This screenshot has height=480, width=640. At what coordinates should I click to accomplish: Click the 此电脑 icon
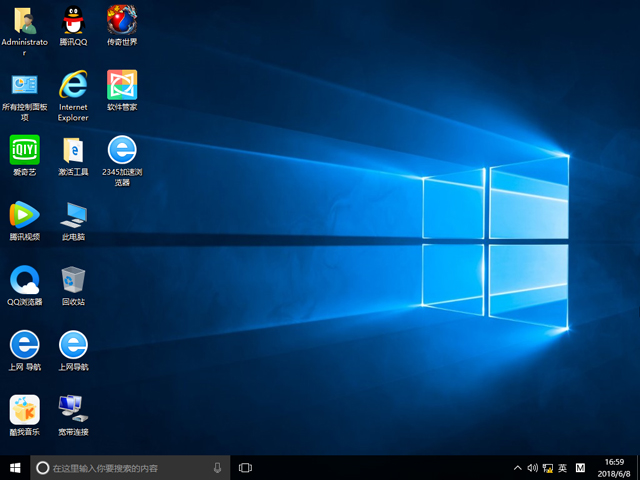73,215
